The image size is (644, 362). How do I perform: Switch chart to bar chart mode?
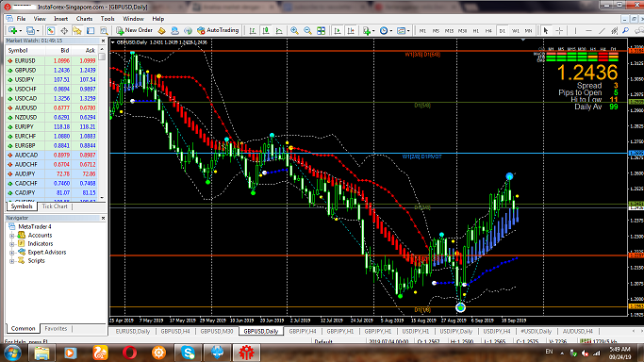click(253, 30)
